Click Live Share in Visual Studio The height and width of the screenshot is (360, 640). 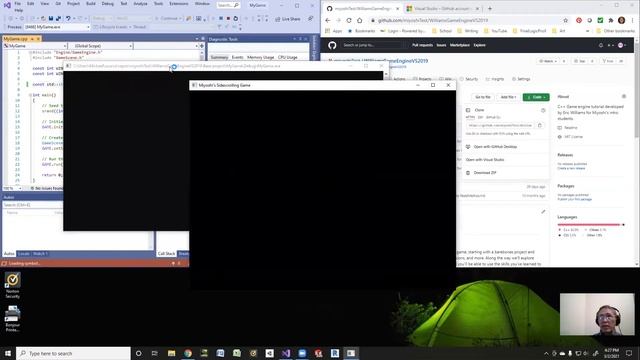[x=288, y=19]
